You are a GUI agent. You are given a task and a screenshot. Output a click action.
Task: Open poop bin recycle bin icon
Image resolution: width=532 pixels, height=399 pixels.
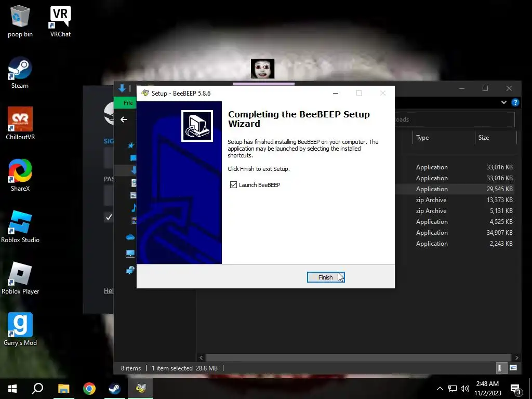(x=20, y=21)
